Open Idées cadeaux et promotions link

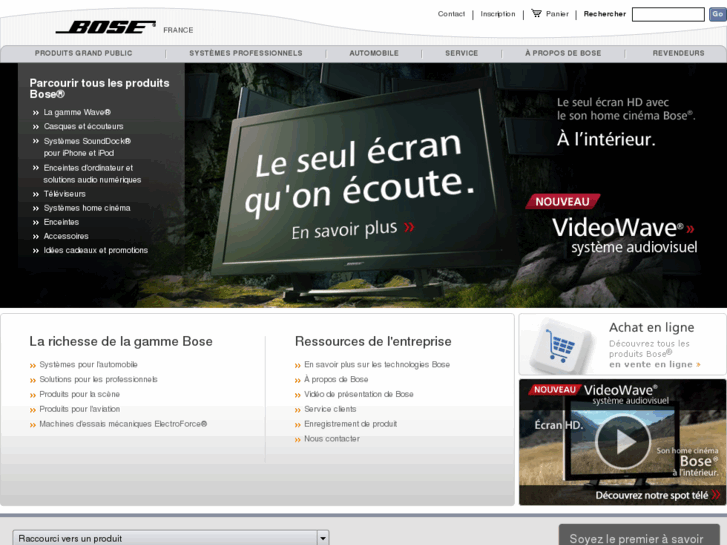(x=96, y=250)
